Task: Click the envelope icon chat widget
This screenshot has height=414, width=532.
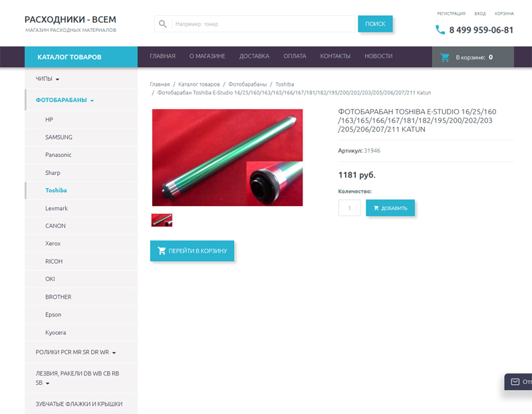Action: click(515, 382)
